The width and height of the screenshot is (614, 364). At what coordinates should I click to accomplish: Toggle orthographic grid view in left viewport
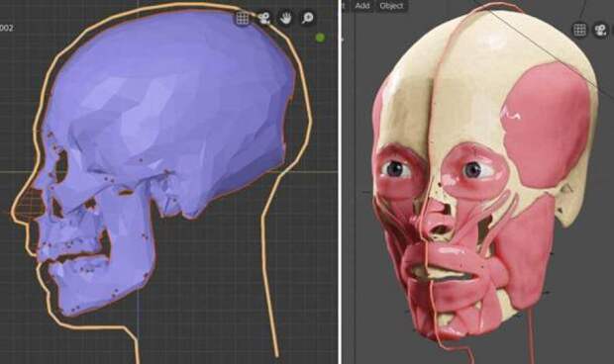(x=243, y=18)
